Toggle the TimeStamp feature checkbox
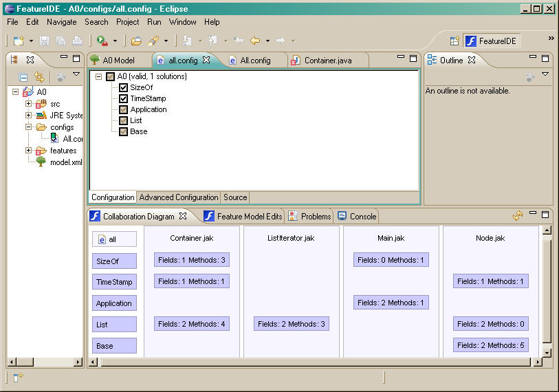Image resolution: width=559 pixels, height=392 pixels. 123,98
